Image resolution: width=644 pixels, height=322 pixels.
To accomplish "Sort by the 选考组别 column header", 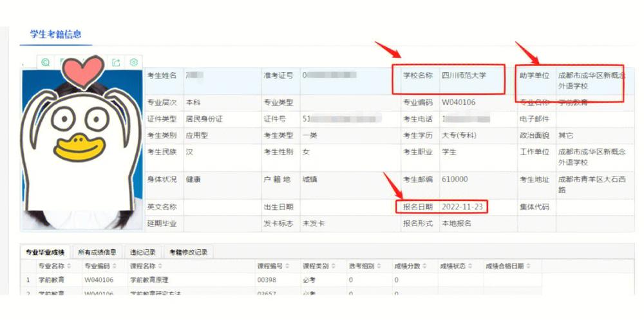I will [365, 266].
